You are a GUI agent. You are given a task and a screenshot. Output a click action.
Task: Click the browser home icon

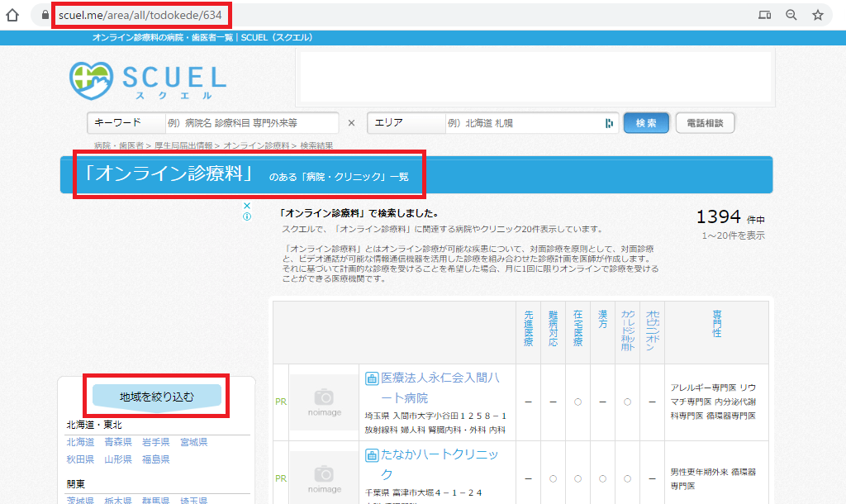point(12,15)
